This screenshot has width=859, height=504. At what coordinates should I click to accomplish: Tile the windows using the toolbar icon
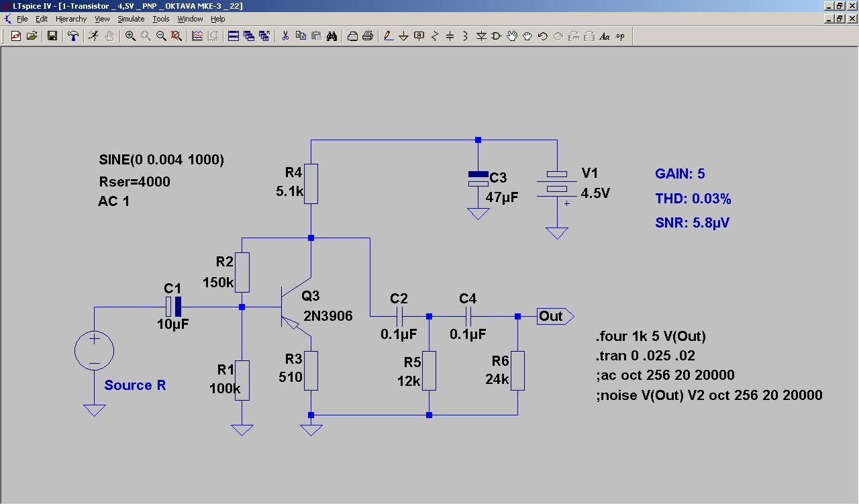pos(234,36)
